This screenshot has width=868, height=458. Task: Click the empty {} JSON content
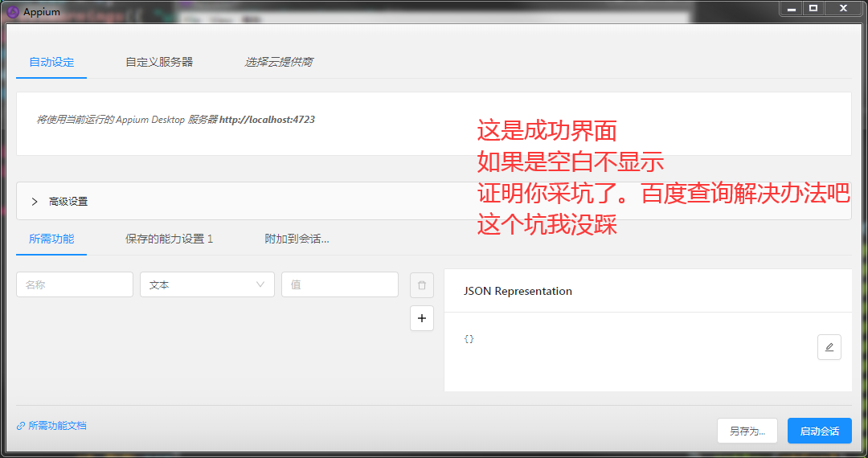(469, 339)
